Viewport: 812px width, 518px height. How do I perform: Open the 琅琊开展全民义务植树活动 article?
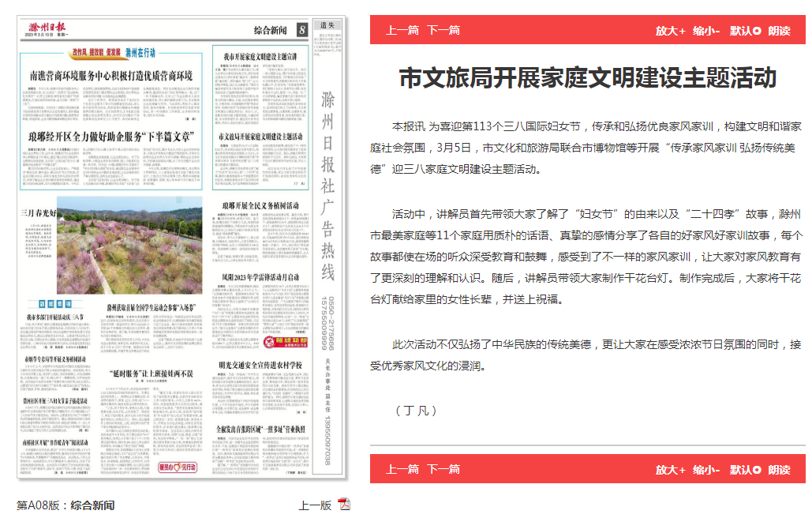260,206
